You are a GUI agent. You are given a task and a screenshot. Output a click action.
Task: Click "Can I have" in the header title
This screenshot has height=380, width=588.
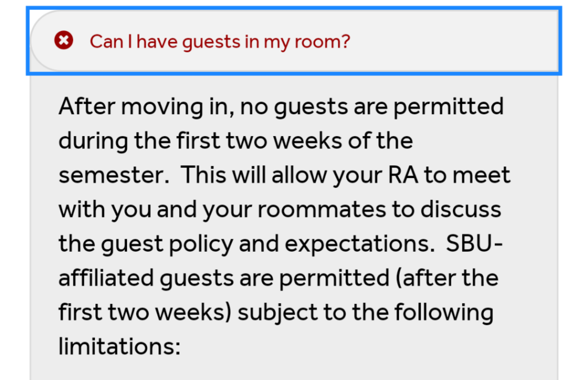(134, 41)
